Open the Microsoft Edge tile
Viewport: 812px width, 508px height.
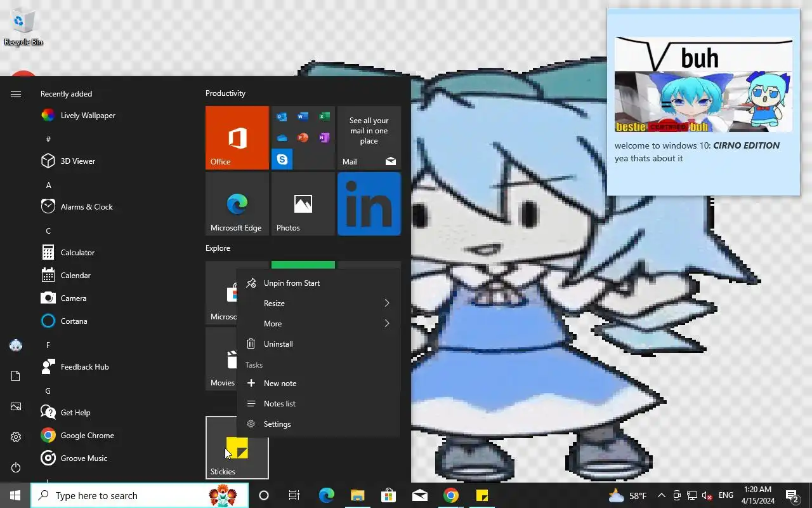coord(237,204)
